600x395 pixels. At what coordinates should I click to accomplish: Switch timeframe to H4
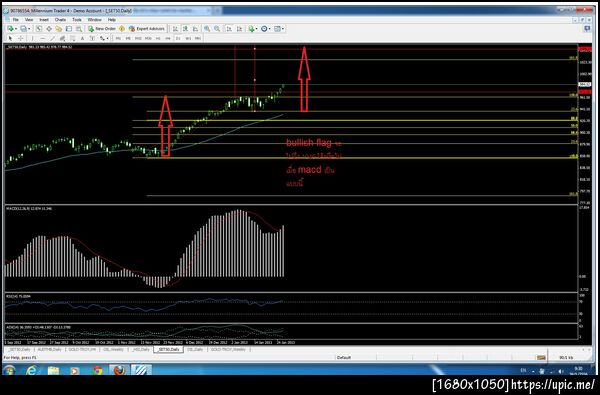click(x=168, y=38)
